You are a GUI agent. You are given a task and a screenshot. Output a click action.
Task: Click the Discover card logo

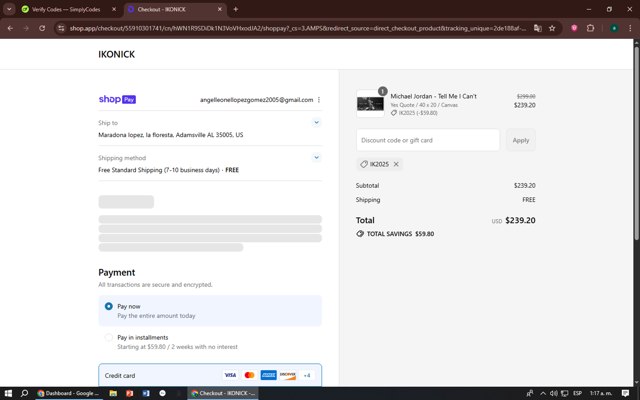[288, 375]
